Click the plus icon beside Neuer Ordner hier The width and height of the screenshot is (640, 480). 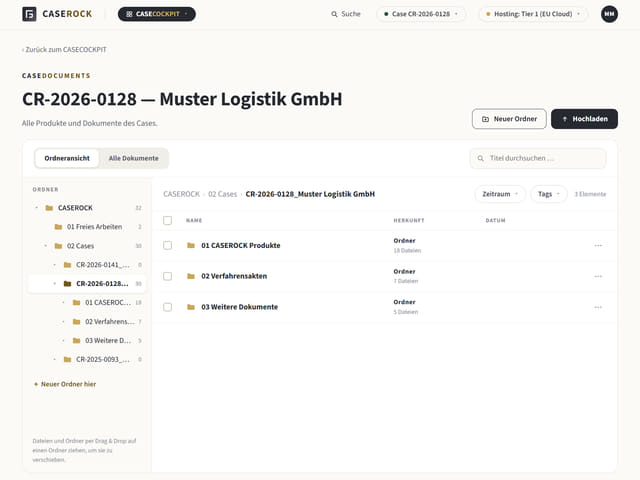[36, 384]
